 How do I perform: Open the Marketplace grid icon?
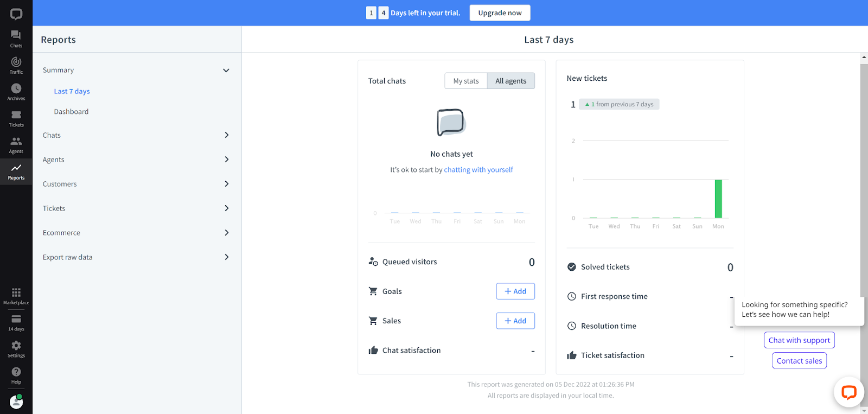click(16, 296)
